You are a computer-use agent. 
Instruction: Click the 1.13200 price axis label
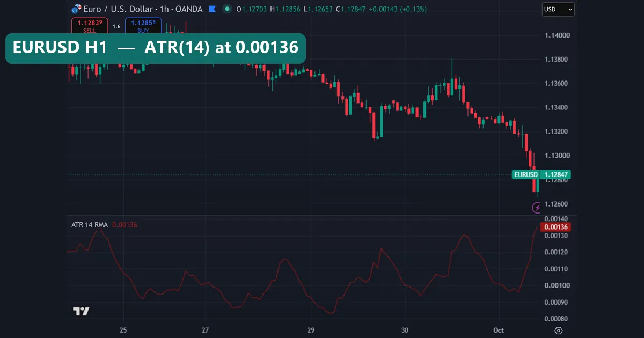point(557,132)
